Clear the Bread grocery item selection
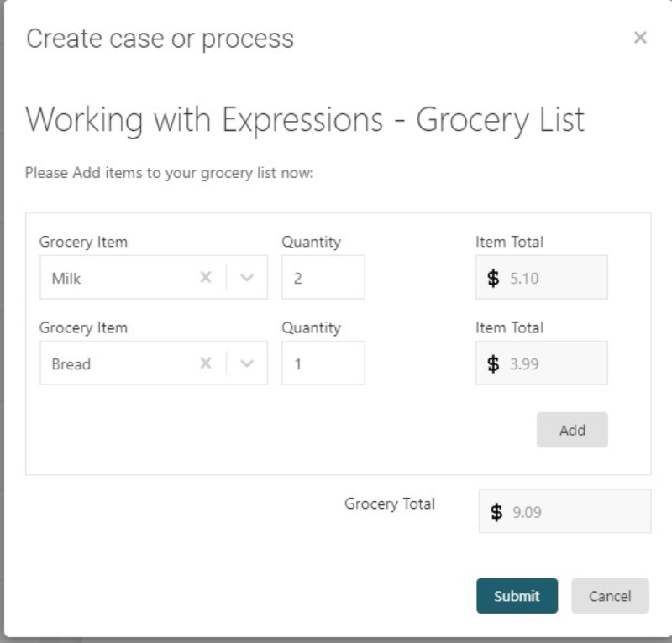The width and height of the screenshot is (672, 643). [205, 363]
